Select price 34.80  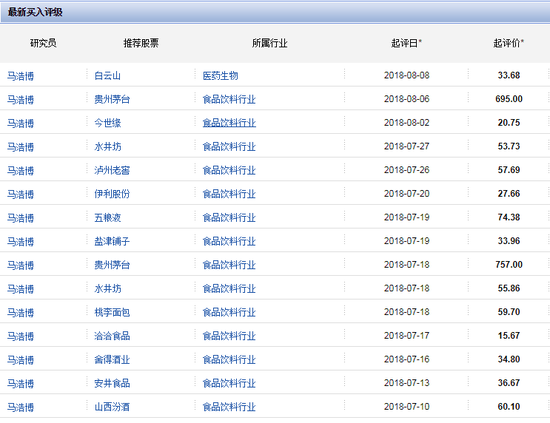pos(509,360)
